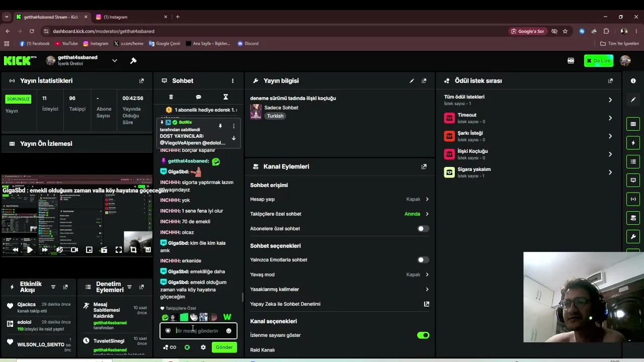
Task: Pop out the Yayın İstatistikleri panel
Action: [141, 81]
